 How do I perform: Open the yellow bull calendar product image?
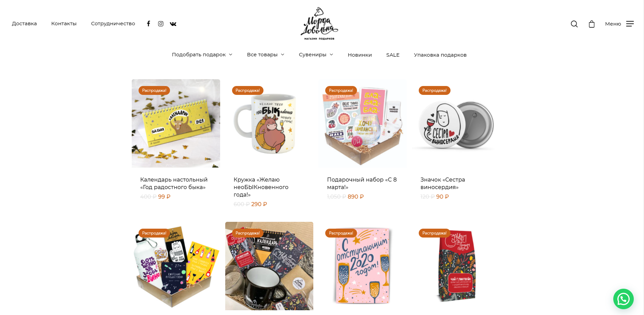[x=176, y=123]
